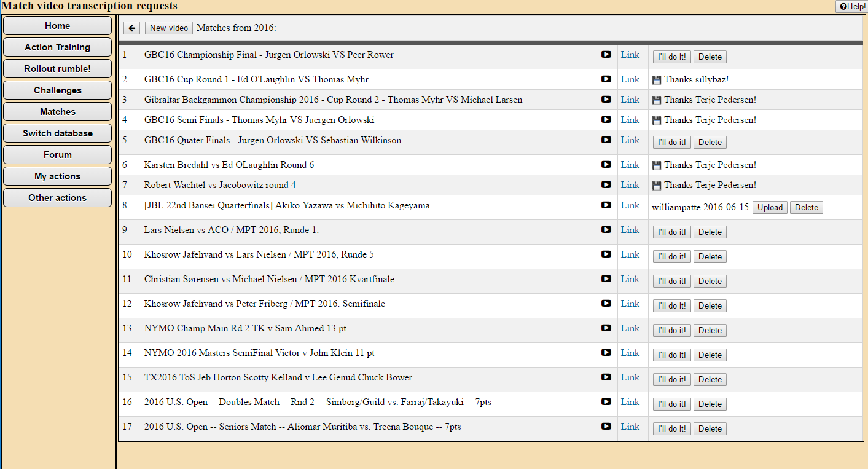Image resolution: width=868 pixels, height=469 pixels.
Task: Click video icon for Akiko Yazawa match
Action: click(606, 205)
